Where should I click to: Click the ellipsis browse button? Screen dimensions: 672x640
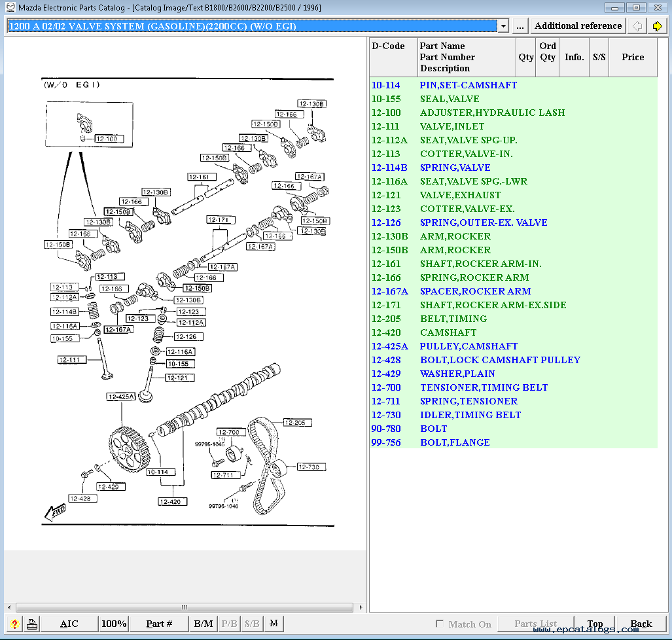[x=520, y=26]
